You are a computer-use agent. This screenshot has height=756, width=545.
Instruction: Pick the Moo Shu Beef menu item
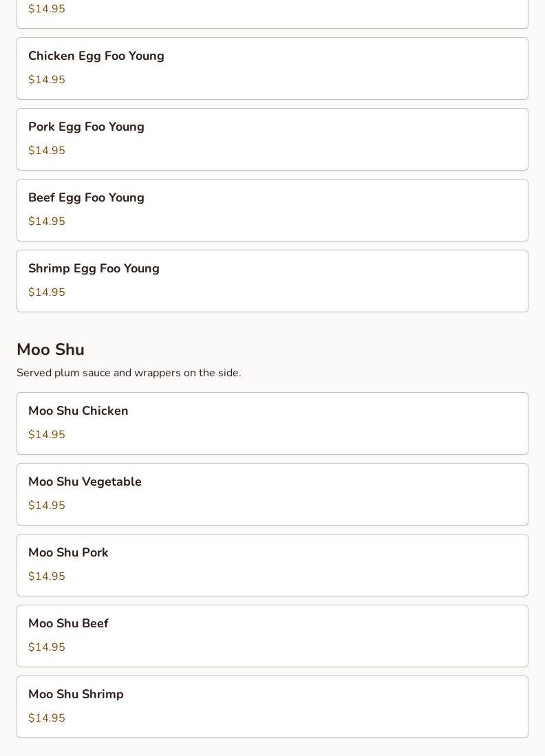click(272, 636)
